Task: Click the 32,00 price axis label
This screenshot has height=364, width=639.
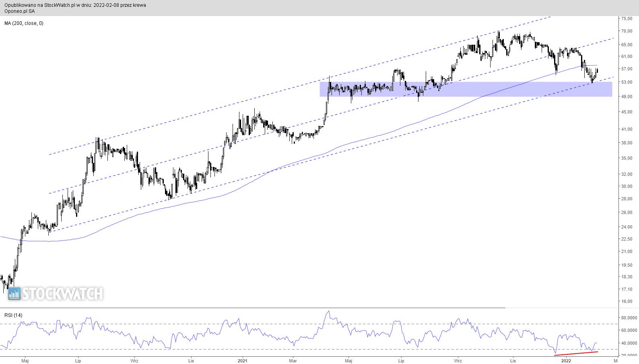Action: (627, 174)
